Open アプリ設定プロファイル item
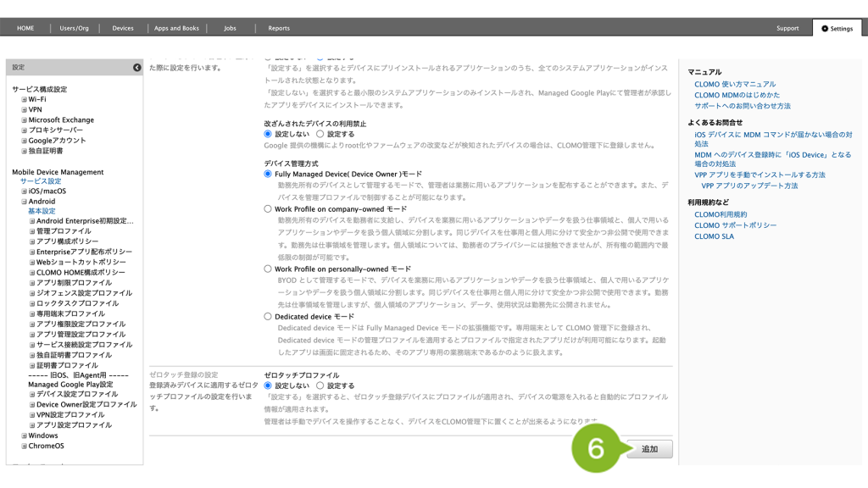The width and height of the screenshot is (868, 488). click(x=75, y=425)
